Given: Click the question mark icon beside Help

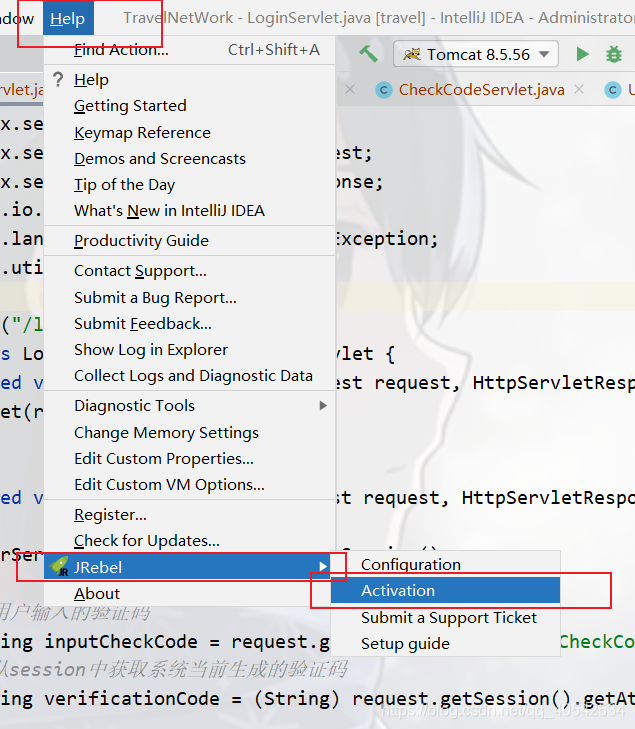Looking at the screenshot, I should tap(58, 80).
